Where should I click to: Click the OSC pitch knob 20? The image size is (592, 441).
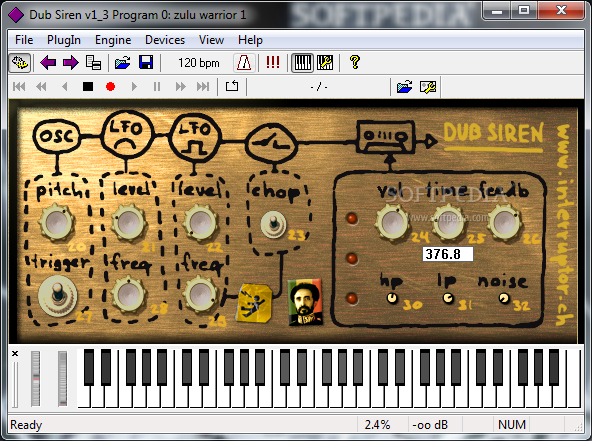[57, 222]
